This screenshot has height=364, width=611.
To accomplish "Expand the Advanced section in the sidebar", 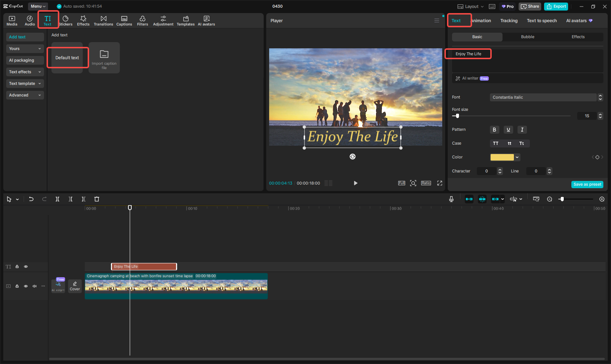I will 25,95.
